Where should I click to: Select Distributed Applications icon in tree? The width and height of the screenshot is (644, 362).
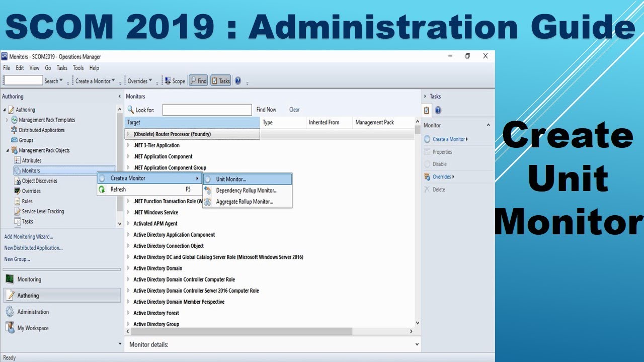[15, 130]
